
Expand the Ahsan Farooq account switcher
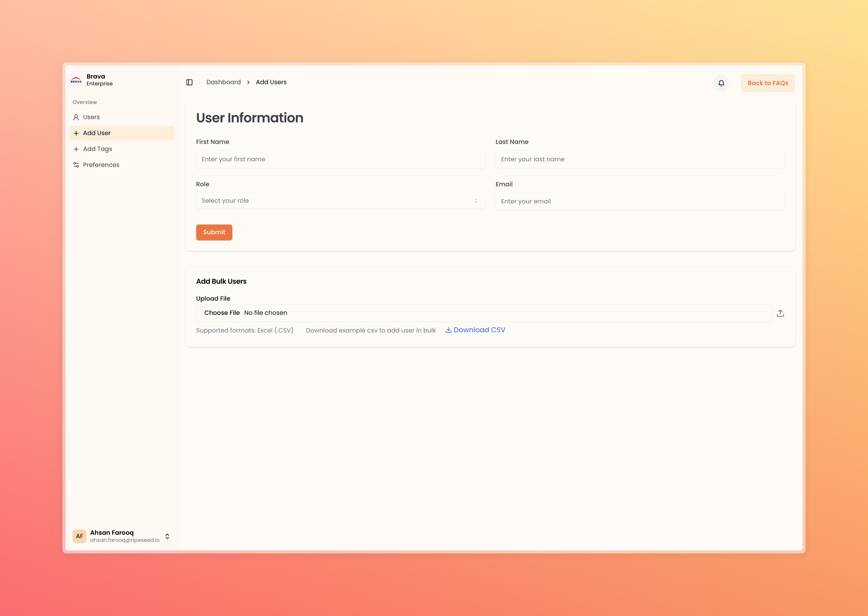[167, 536]
